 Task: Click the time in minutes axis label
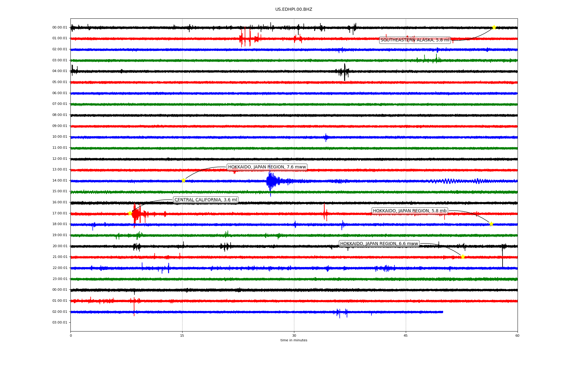294,340
